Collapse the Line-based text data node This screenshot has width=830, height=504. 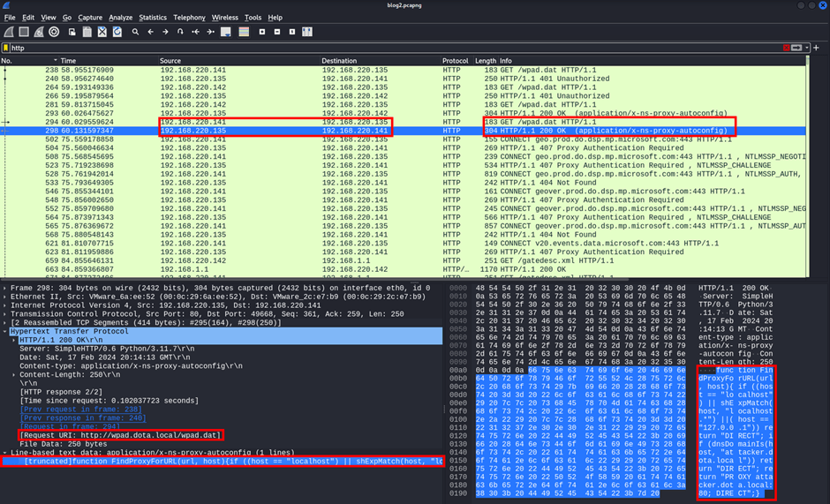click(4, 453)
